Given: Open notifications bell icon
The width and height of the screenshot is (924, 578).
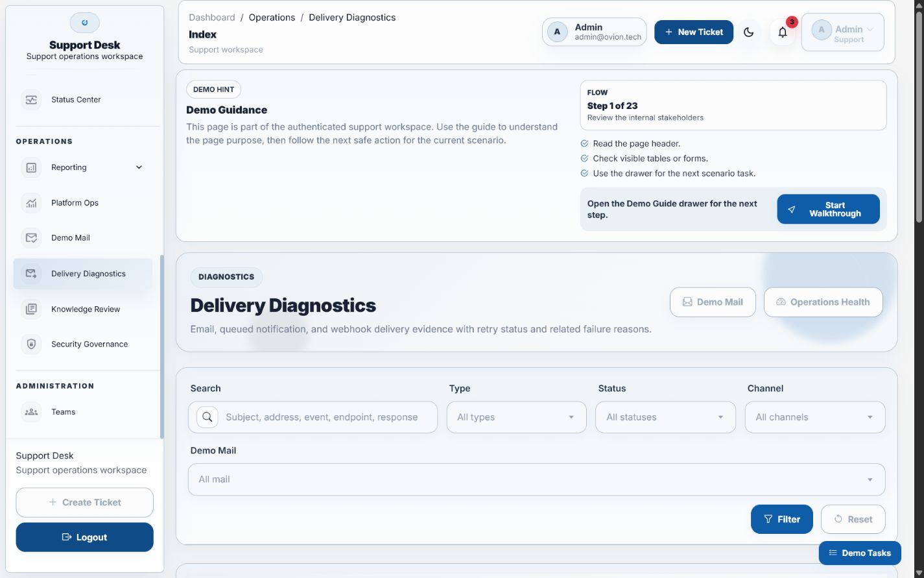Looking at the screenshot, I should click(783, 32).
